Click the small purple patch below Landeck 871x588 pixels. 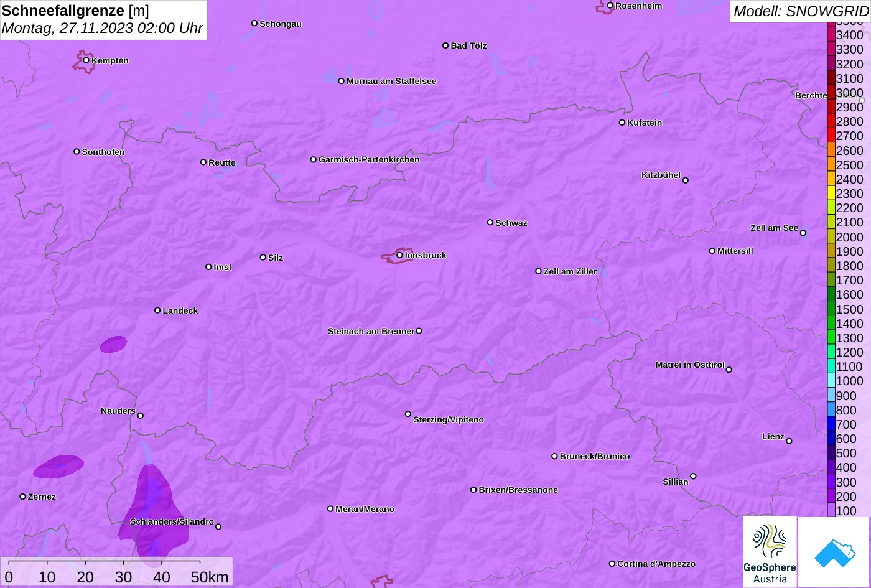(x=114, y=344)
